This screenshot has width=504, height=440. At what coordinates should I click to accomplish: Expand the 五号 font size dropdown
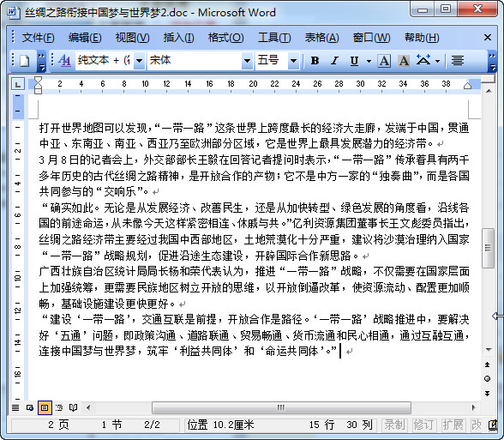click(293, 61)
